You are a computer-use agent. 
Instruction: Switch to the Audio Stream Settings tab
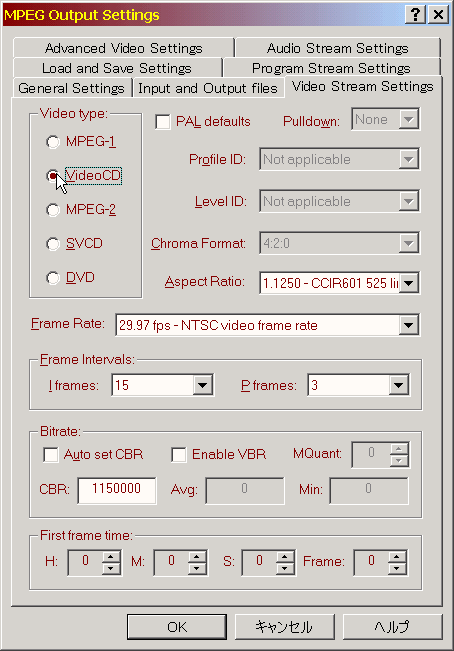click(x=337, y=48)
